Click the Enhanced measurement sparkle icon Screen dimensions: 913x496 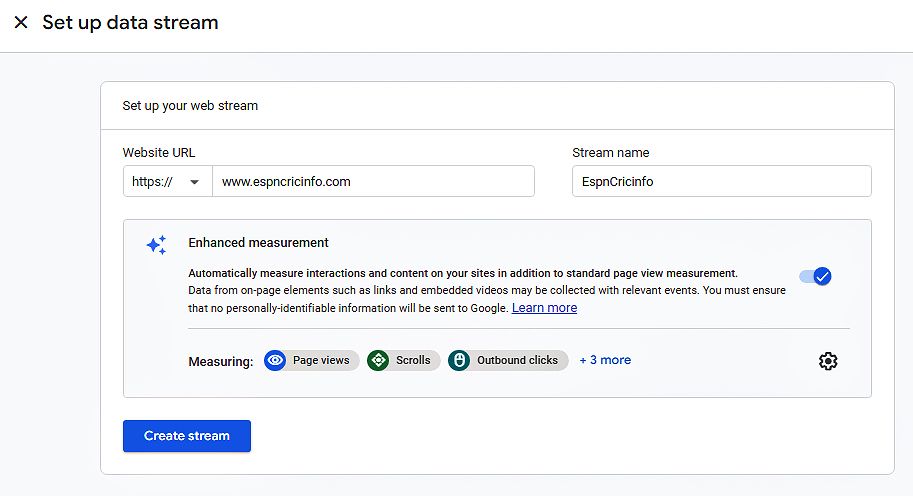(156, 245)
